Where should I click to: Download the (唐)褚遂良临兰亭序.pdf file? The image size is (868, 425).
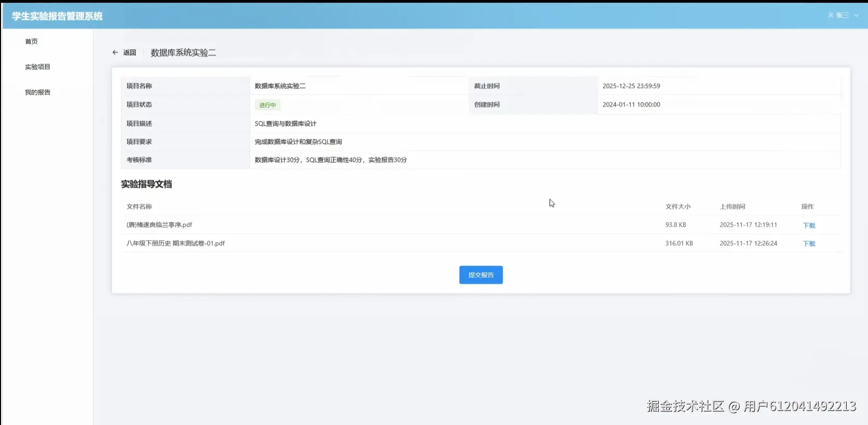pyautogui.click(x=809, y=225)
